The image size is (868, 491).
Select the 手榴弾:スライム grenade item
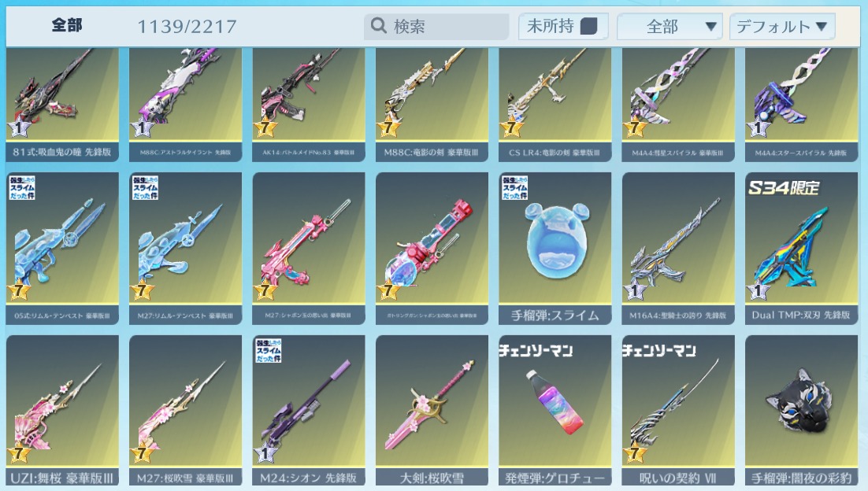click(555, 249)
